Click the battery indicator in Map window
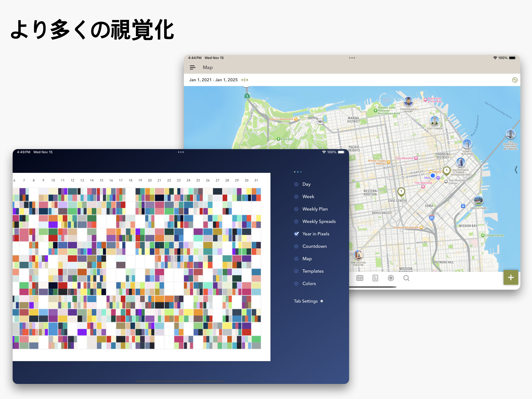The image size is (532, 399). point(513,58)
